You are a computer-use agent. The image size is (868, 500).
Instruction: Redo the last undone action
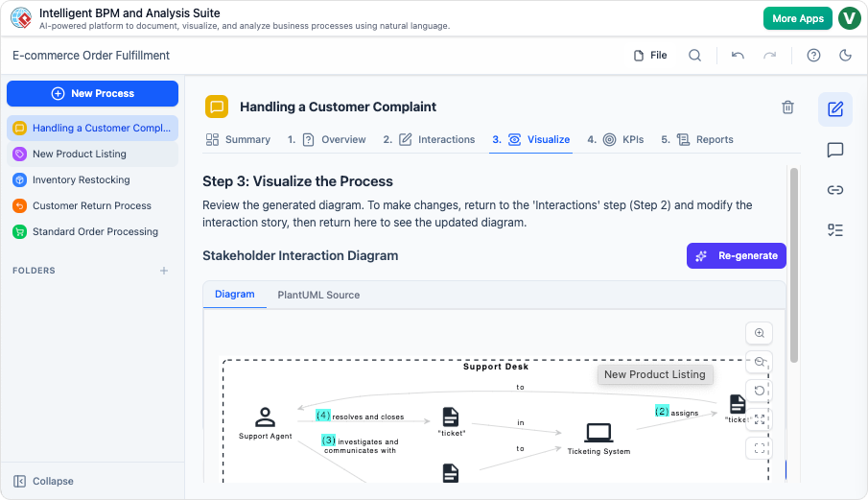[769, 56]
